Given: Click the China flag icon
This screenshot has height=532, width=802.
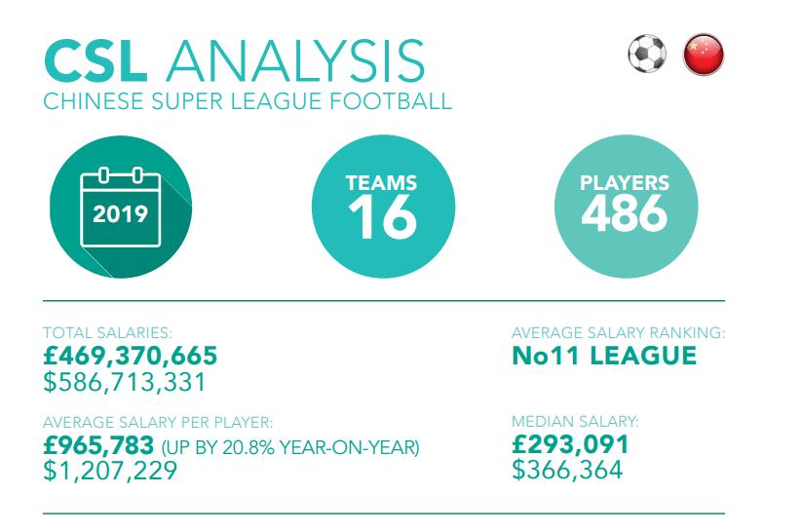Looking at the screenshot, I should pos(704,56).
